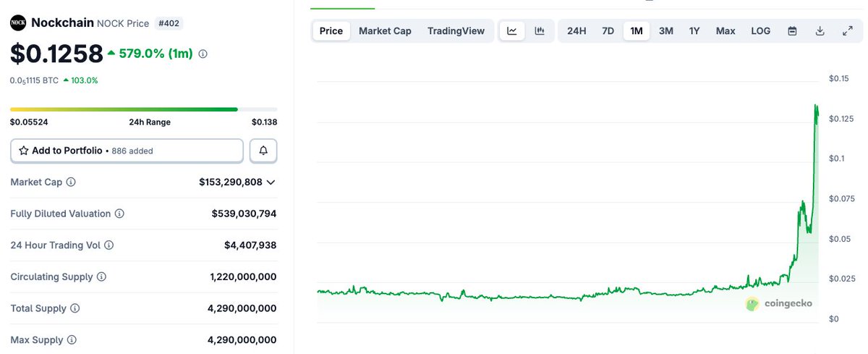The height and width of the screenshot is (354, 868).
Task: Click the 24h Range progress bar
Action: 143,109
